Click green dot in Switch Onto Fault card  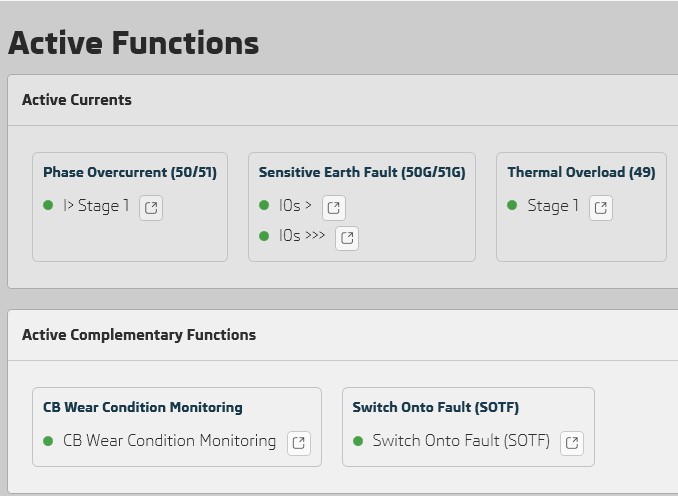(358, 441)
